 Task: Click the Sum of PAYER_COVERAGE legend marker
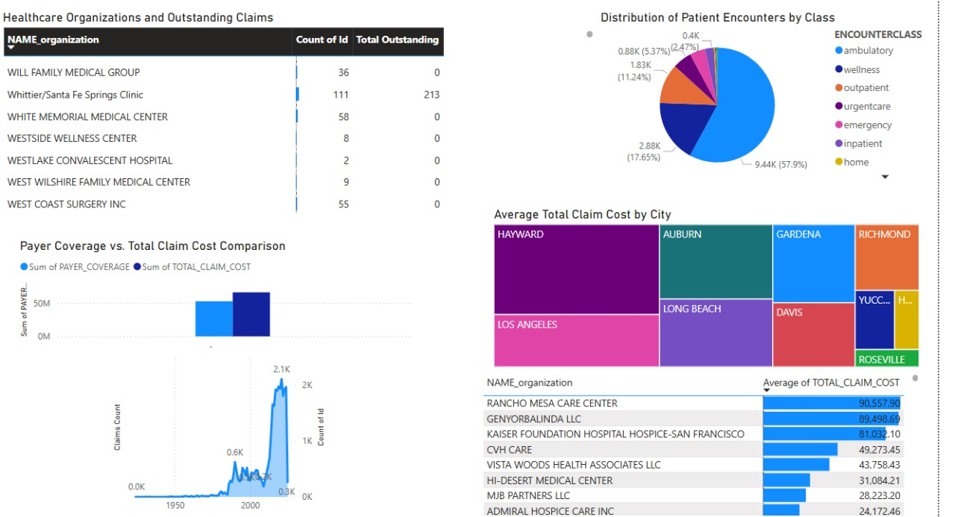tap(24, 266)
